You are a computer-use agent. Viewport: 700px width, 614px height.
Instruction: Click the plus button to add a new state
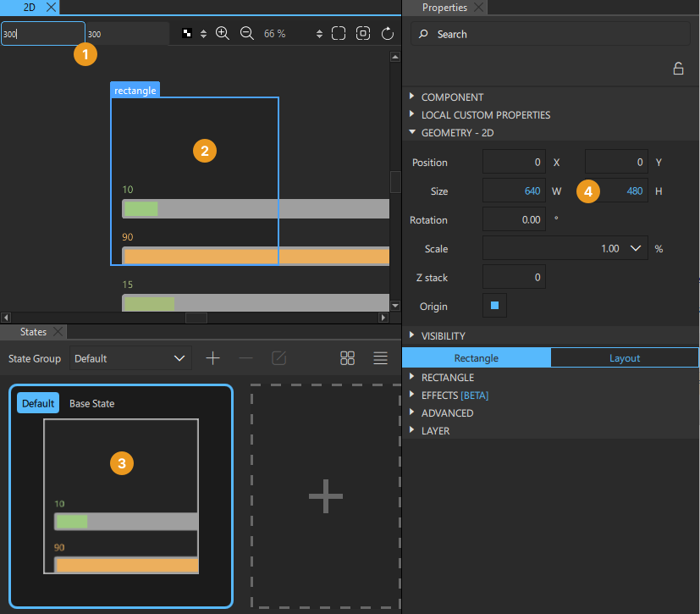tap(212, 357)
